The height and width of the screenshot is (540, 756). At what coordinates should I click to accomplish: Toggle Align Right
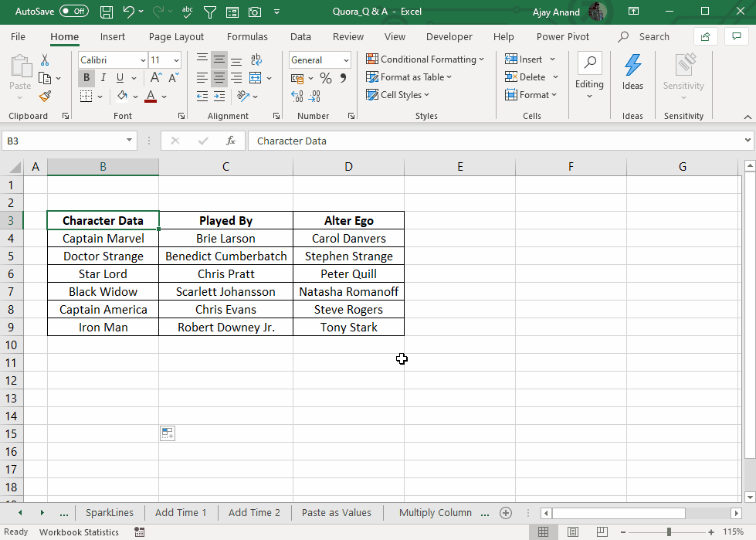(236, 77)
